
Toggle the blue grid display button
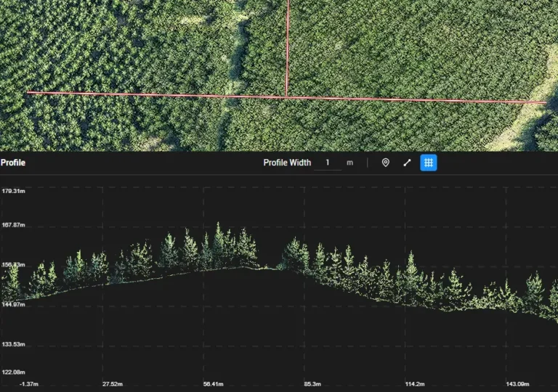(x=429, y=163)
